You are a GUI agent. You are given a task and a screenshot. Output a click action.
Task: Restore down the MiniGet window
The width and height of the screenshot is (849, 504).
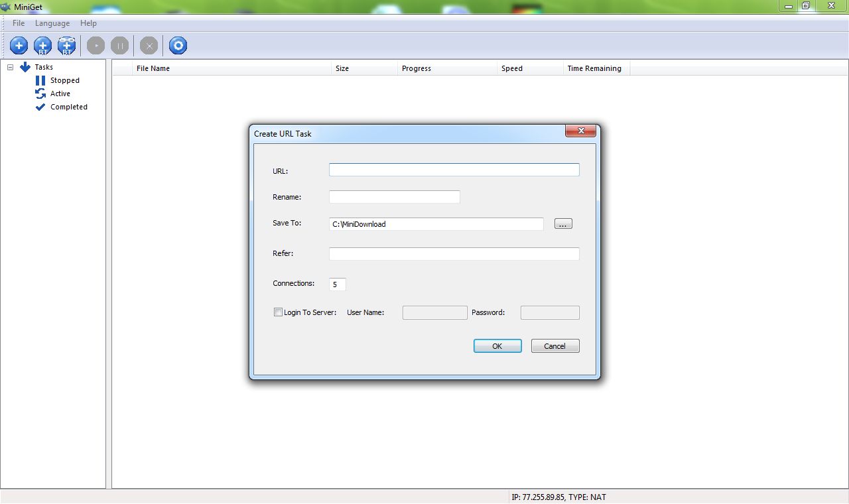point(806,6)
